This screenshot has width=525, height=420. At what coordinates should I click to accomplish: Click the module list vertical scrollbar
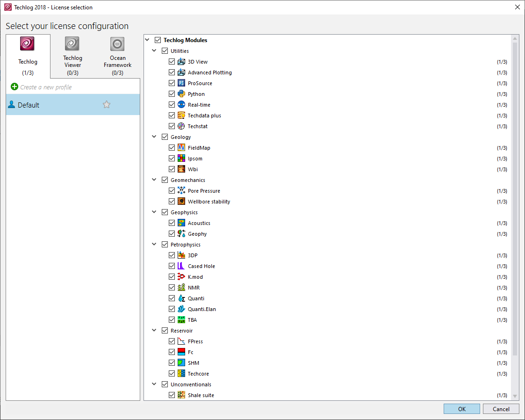[515, 199]
